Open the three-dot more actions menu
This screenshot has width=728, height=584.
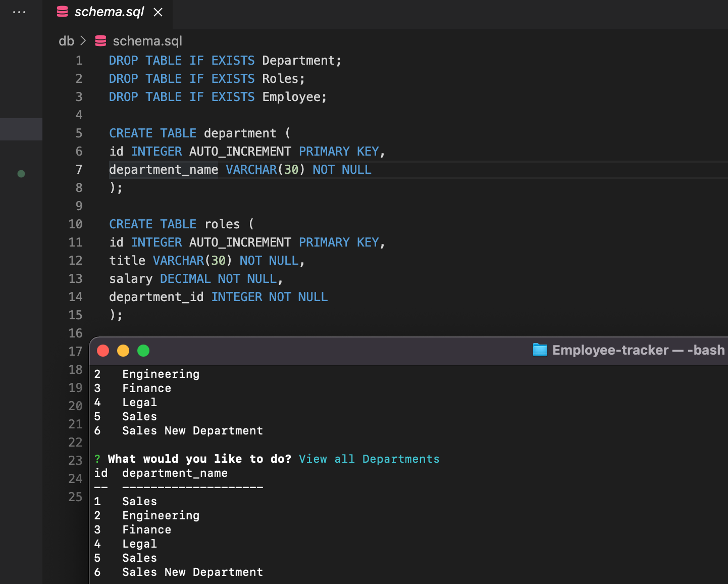point(19,12)
